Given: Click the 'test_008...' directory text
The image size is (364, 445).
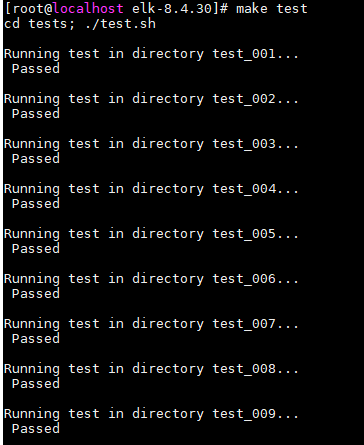Looking at the screenshot, I should point(255,369).
